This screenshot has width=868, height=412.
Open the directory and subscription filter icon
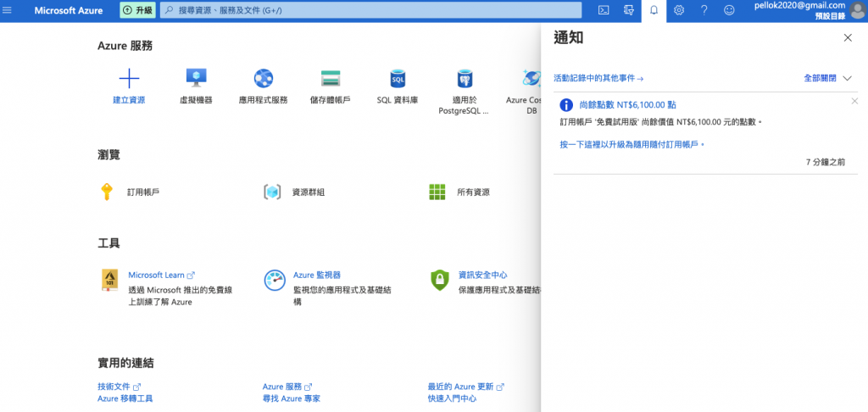click(628, 10)
